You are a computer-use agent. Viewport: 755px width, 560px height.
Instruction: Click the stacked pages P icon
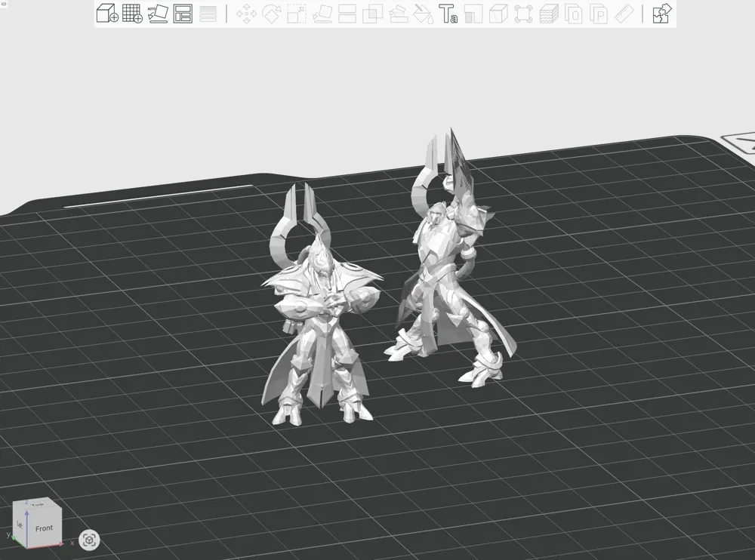click(x=599, y=14)
